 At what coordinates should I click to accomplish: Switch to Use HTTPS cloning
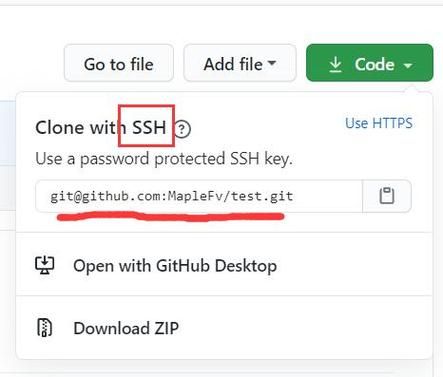[x=379, y=123]
